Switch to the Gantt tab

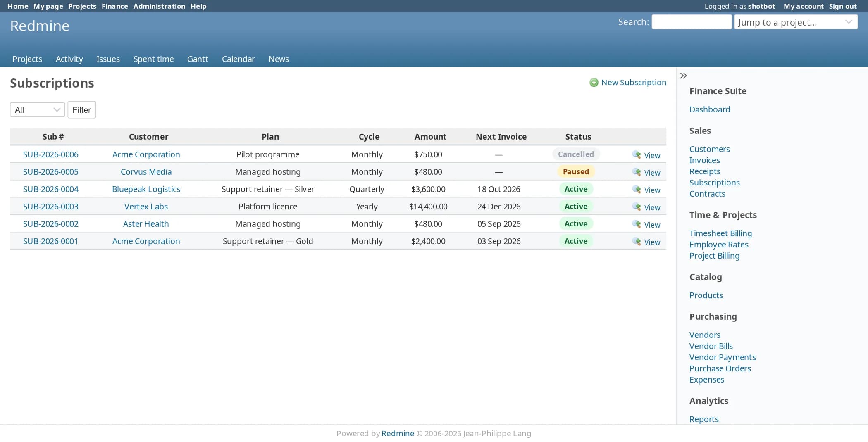[x=198, y=59]
